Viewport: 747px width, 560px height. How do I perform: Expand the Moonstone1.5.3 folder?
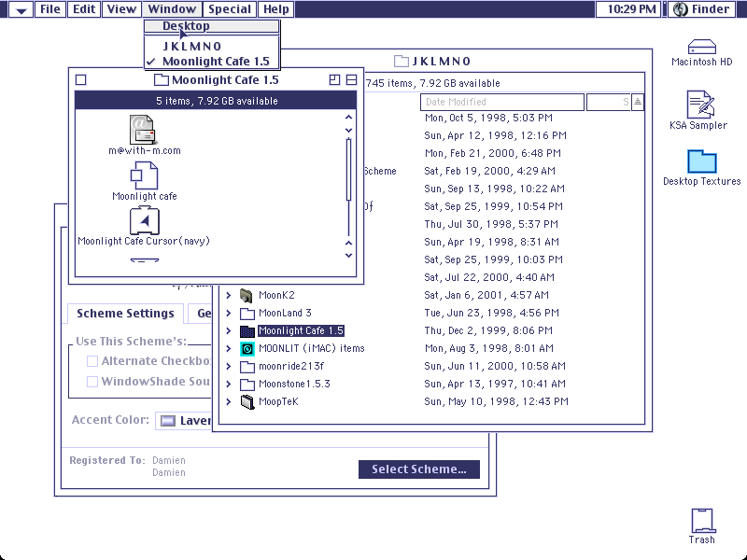[x=229, y=384]
